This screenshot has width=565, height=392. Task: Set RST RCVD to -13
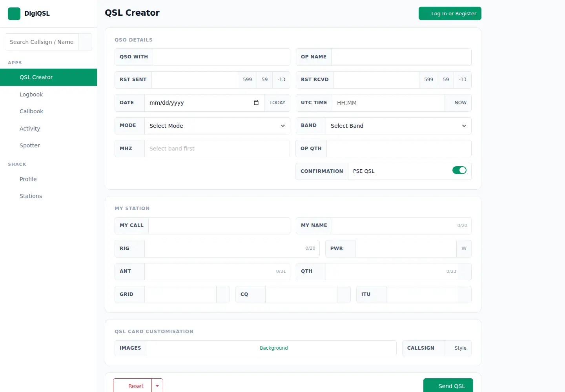click(x=463, y=80)
